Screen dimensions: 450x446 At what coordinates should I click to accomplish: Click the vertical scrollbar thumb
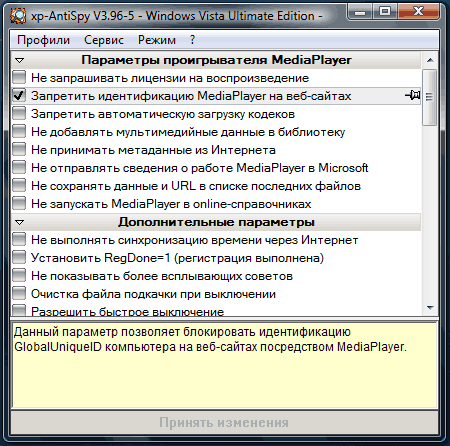(430, 97)
